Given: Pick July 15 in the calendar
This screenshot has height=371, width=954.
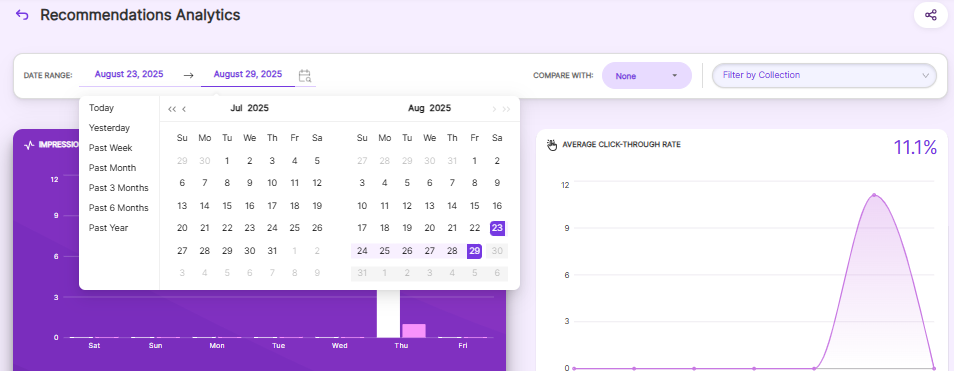Looking at the screenshot, I should 227,206.
